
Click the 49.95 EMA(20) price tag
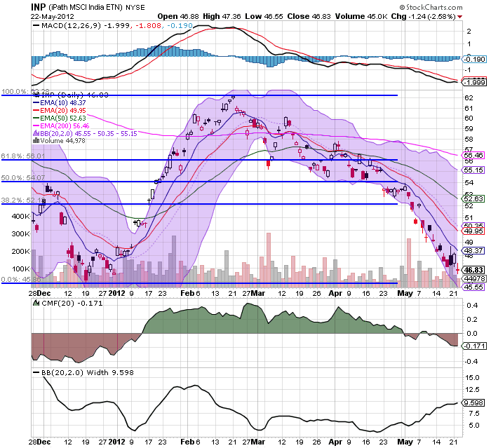[x=473, y=231]
